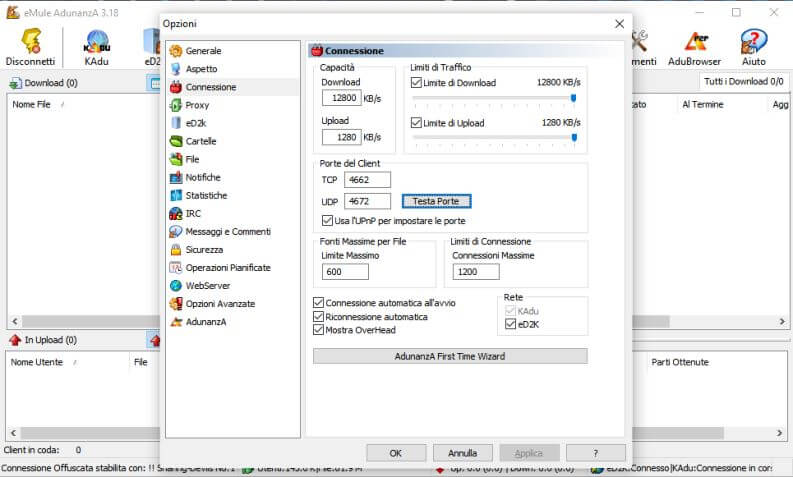The height and width of the screenshot is (477, 793).
Task: Click the File icon in options sidebar
Action: [175, 159]
